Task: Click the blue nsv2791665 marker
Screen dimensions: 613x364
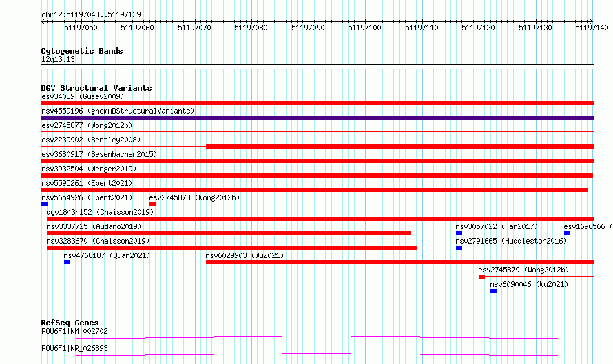Action: 459,248
